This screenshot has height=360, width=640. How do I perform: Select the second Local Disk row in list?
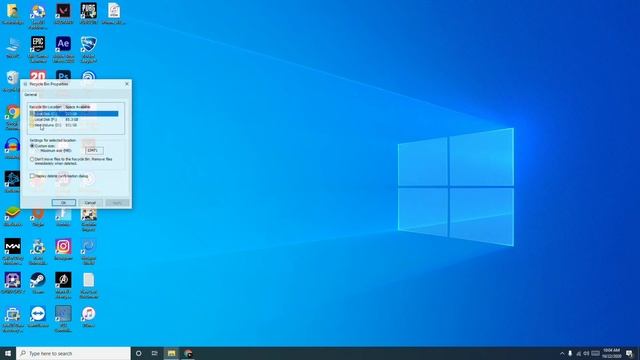[74, 120]
